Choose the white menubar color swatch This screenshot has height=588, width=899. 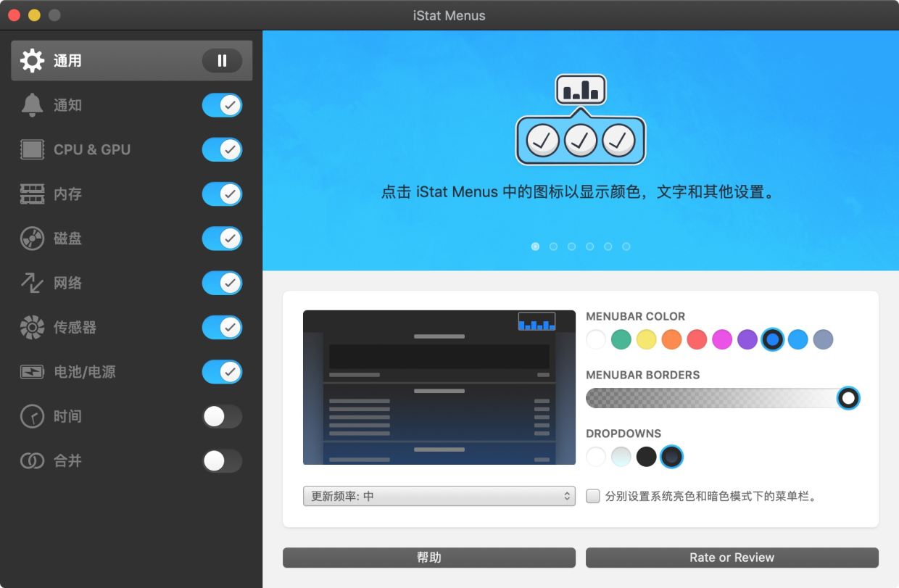click(596, 339)
